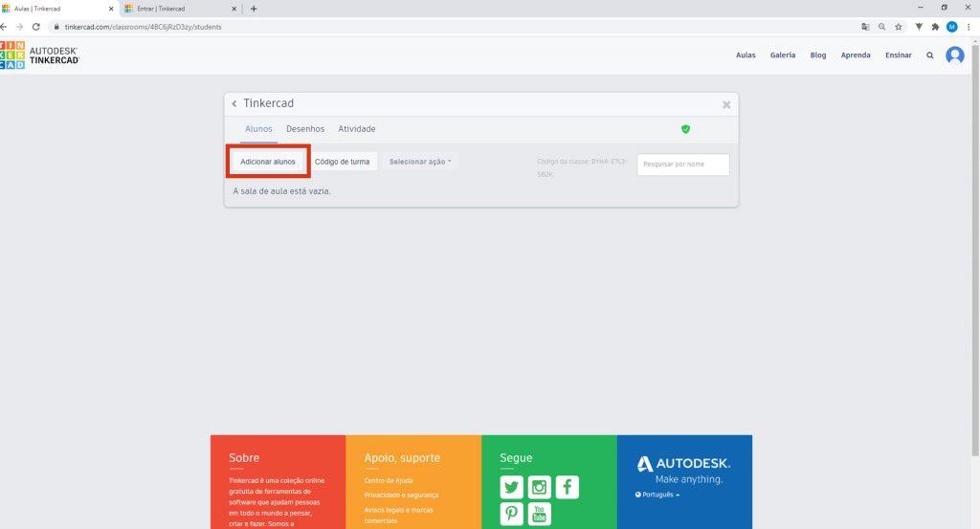Open Ensinar in the top navigation

898,55
